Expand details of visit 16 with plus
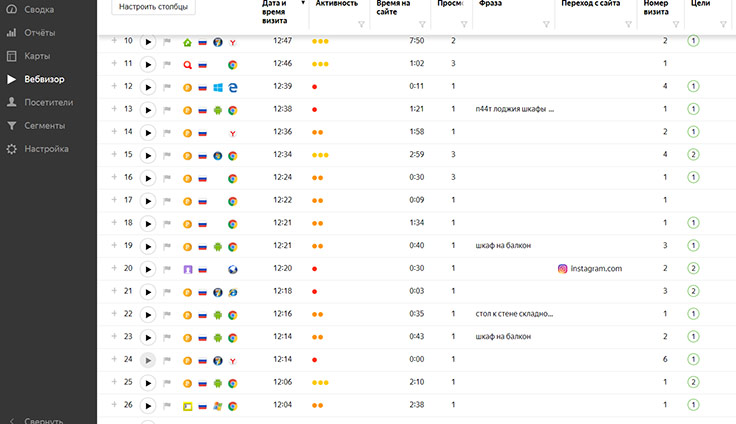The height and width of the screenshot is (424, 736). [114, 178]
